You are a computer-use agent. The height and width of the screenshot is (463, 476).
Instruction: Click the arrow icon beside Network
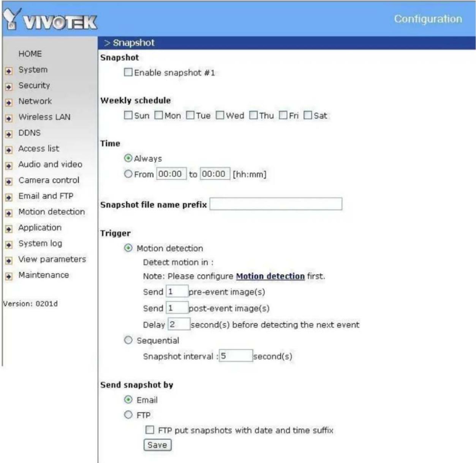[9, 102]
